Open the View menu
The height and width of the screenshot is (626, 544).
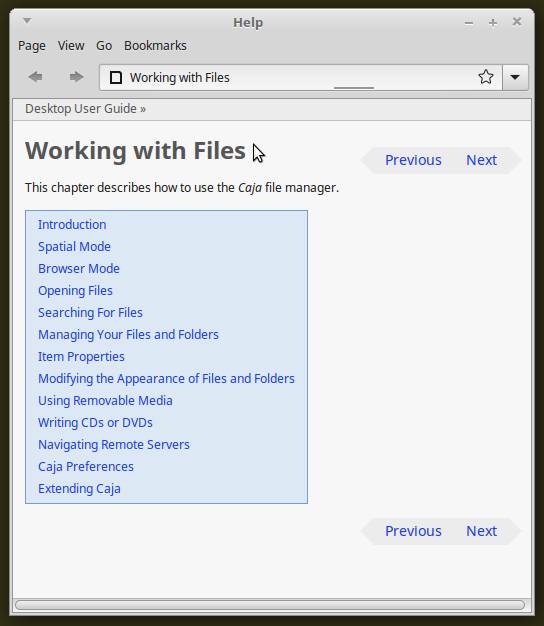(71, 46)
